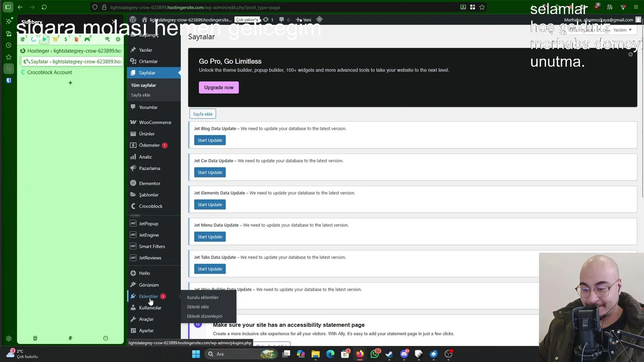Switch to Crocoblock Account tab
The height and width of the screenshot is (362, 644).
pos(71,72)
